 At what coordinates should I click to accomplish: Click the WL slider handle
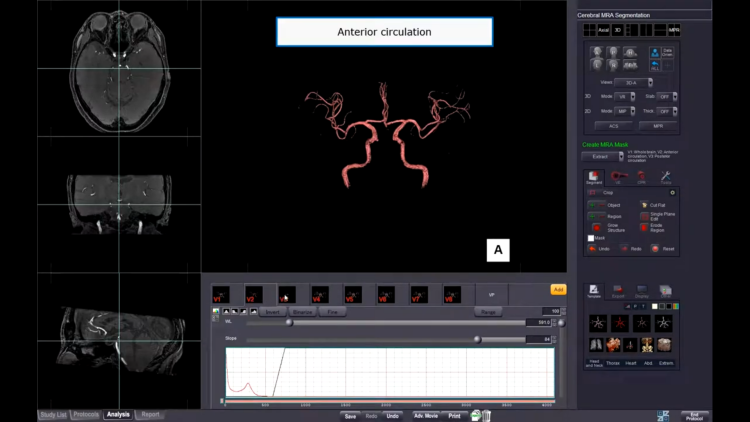[x=289, y=323]
